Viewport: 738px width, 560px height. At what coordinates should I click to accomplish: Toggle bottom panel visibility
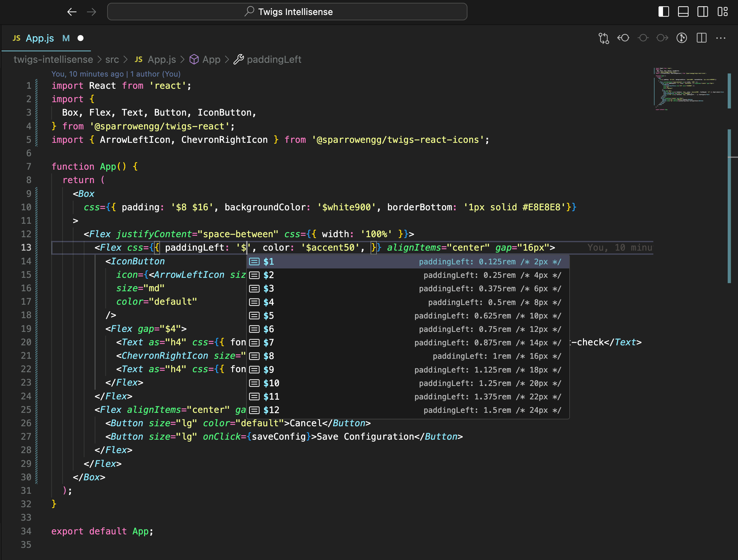[x=683, y=12]
